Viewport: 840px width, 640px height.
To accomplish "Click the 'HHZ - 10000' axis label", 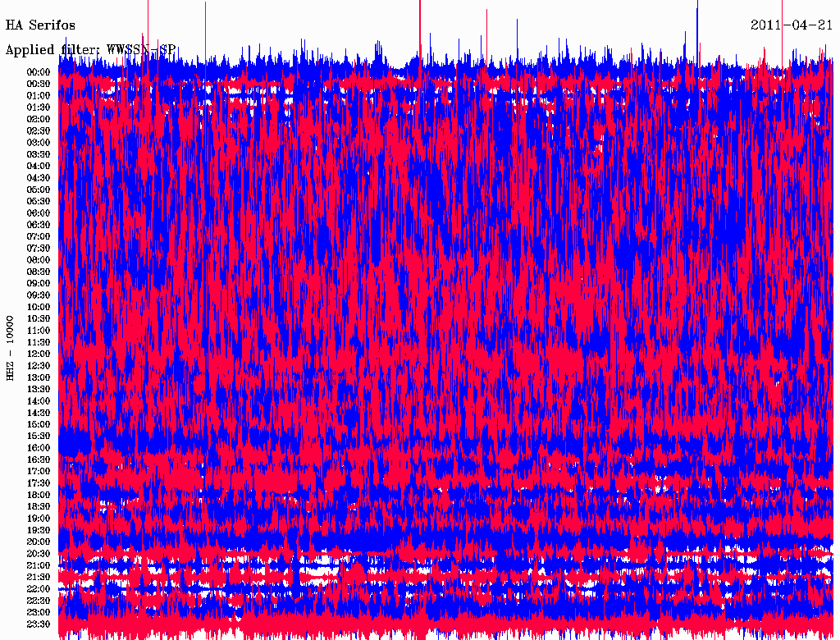I will click(10, 348).
